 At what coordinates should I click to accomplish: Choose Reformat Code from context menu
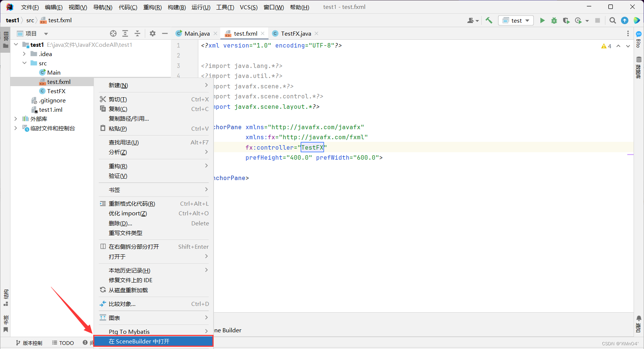point(154,203)
